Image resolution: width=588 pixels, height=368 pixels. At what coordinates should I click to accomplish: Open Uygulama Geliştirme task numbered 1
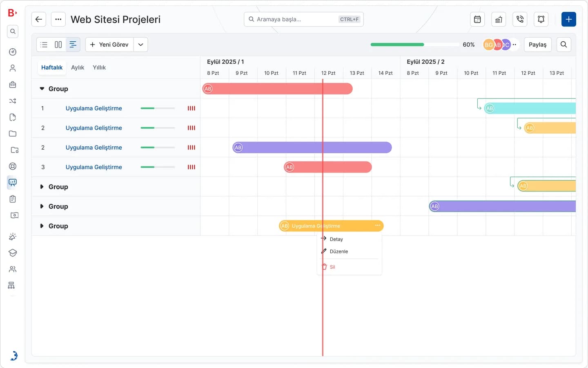94,108
